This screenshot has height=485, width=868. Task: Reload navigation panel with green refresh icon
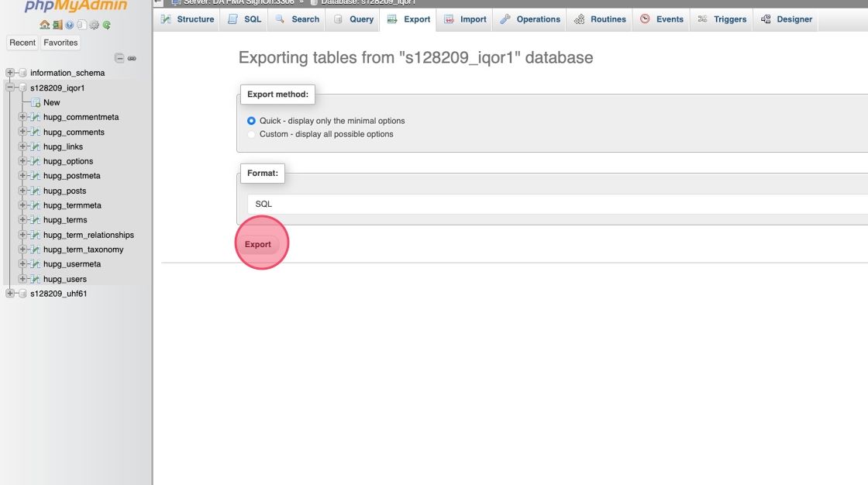[106, 25]
